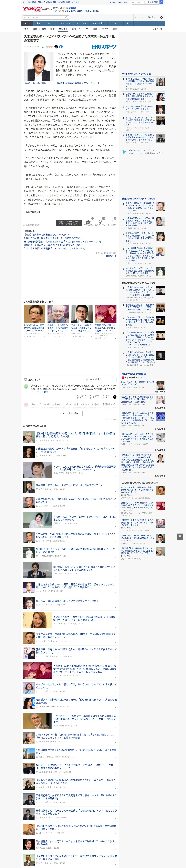
Task: Share article on X (Twitter)
Action: (x=56, y=47)
